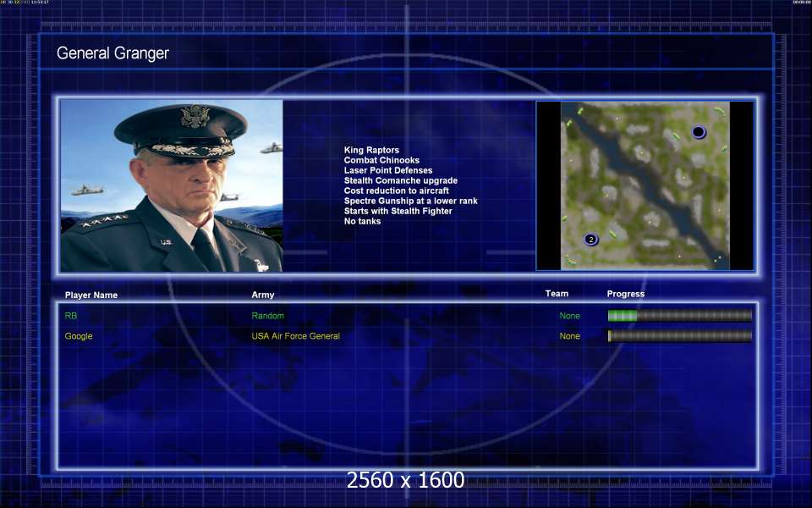Select the Player Name column header
This screenshot has width=812, height=508.
coord(91,295)
